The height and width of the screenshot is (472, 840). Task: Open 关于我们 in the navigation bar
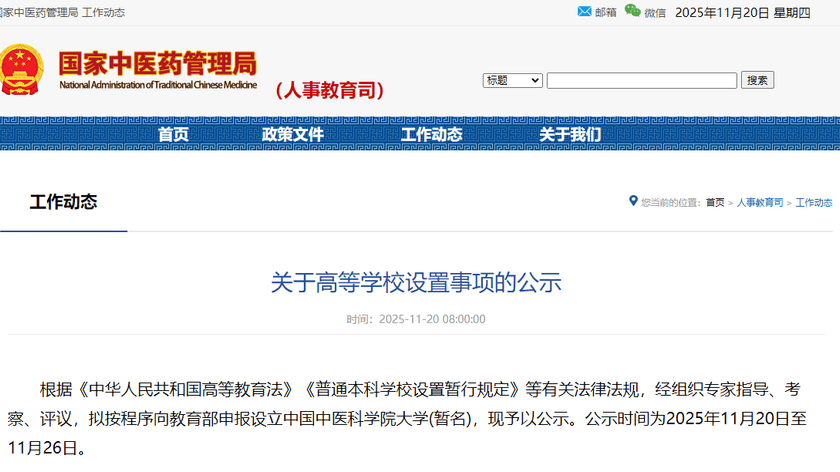570,135
